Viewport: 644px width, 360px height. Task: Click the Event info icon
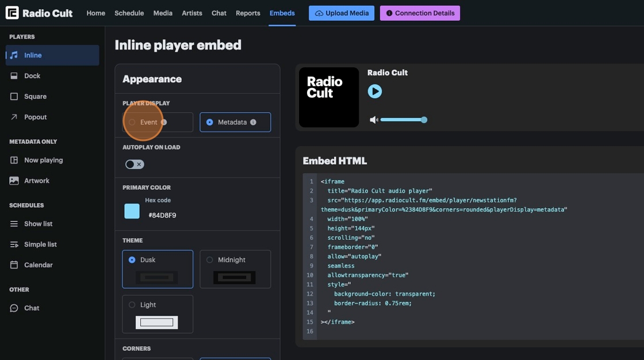point(164,122)
